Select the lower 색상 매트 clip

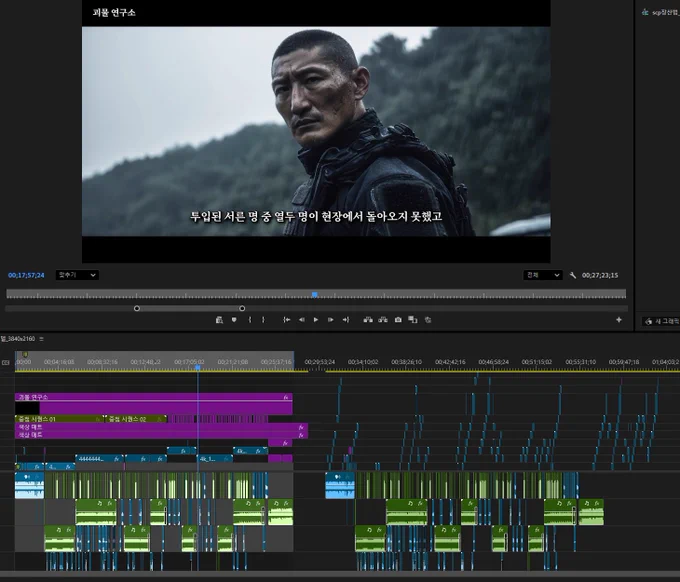point(161,435)
